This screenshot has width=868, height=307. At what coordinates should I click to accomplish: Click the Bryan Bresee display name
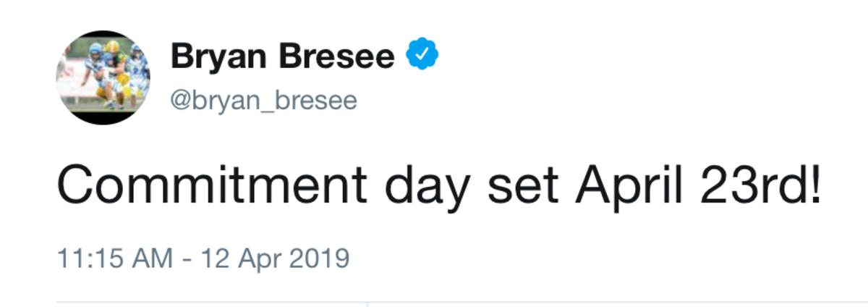(x=282, y=57)
